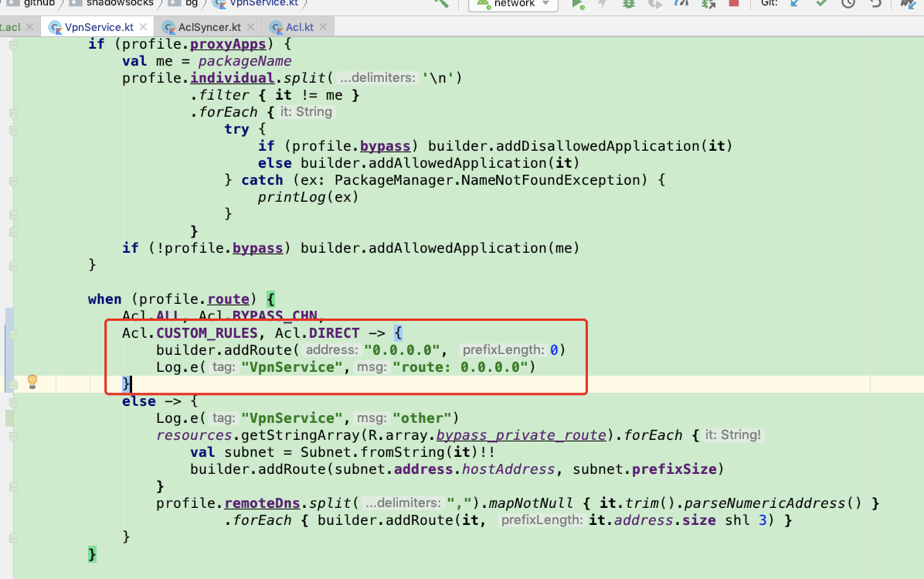Click 'packageName' in the val me line
This screenshot has height=579, width=924.
tap(245, 61)
